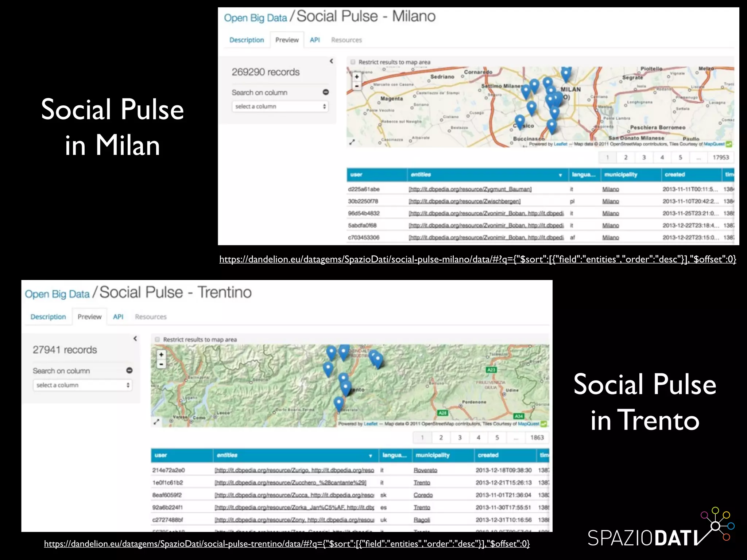Click the Coredo municipality link

(x=423, y=495)
